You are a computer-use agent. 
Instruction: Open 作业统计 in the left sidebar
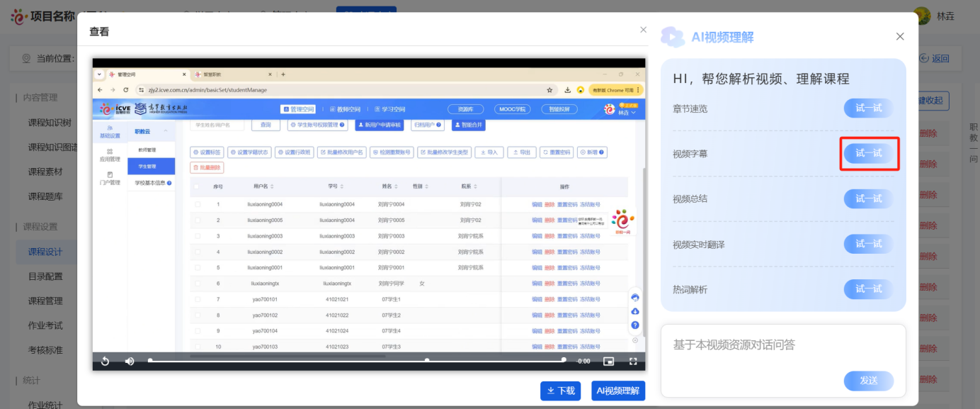click(x=45, y=405)
